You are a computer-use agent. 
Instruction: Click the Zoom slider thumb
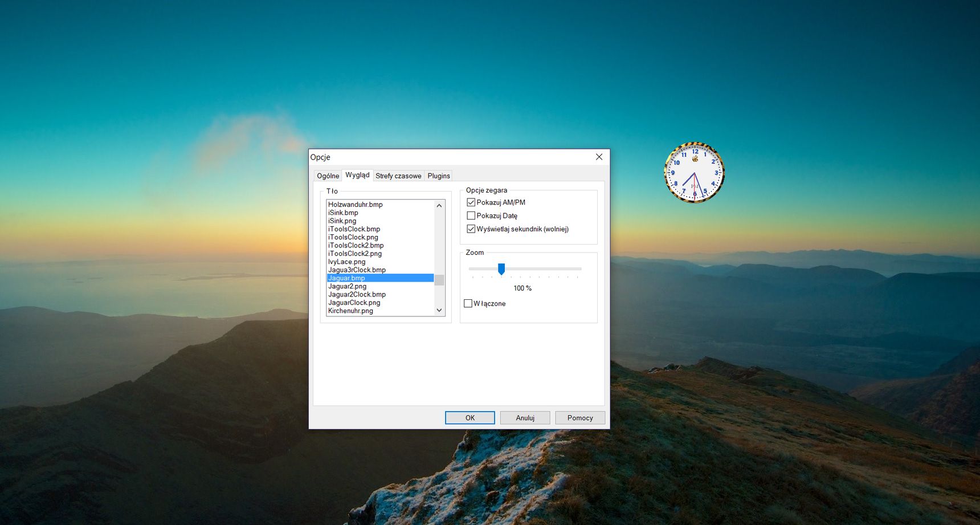point(501,269)
